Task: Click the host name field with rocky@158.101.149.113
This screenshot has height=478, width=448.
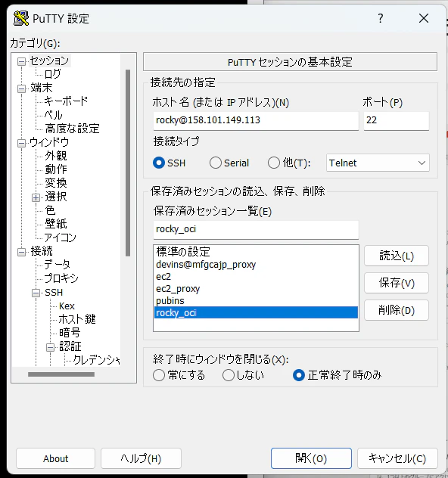Action: coord(256,121)
